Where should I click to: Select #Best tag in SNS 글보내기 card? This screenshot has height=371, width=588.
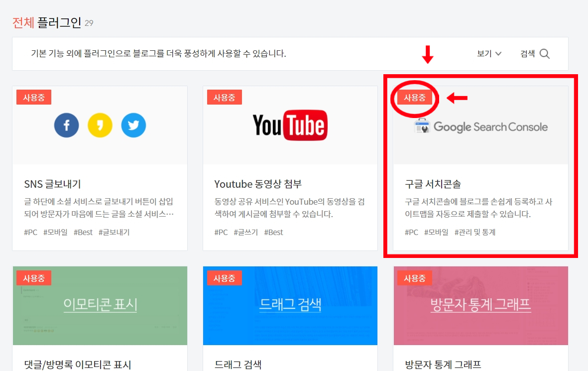point(83,232)
